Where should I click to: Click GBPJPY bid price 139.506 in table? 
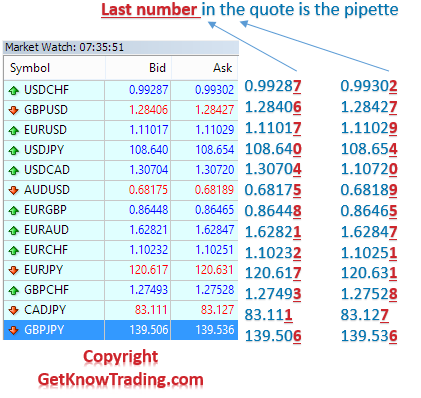coord(148,330)
